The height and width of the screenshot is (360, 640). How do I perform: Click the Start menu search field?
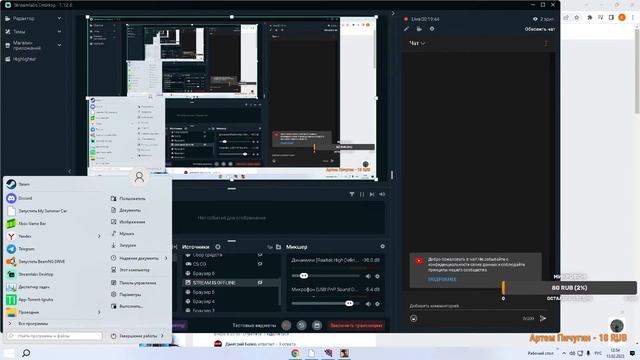click(x=54, y=336)
